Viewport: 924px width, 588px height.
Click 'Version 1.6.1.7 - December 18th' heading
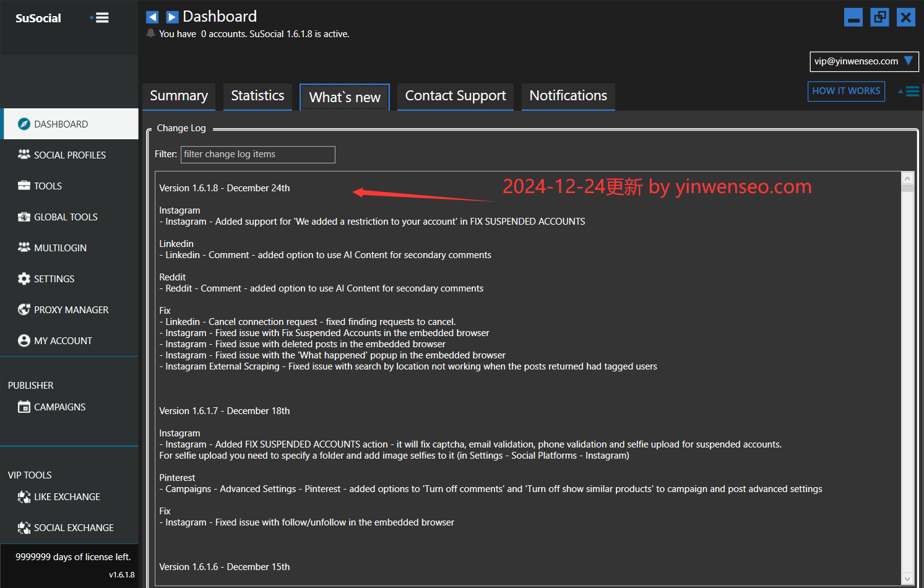[x=225, y=411]
